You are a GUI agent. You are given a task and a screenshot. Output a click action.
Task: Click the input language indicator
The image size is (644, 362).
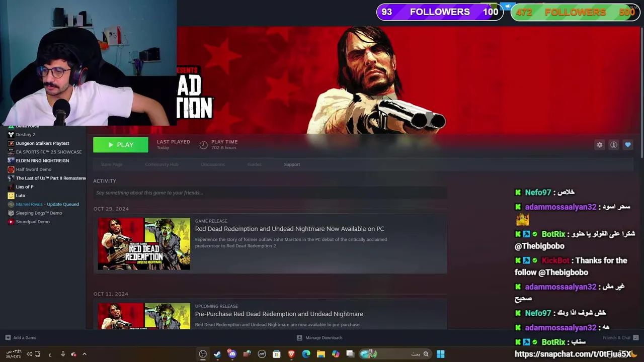tap(50, 354)
